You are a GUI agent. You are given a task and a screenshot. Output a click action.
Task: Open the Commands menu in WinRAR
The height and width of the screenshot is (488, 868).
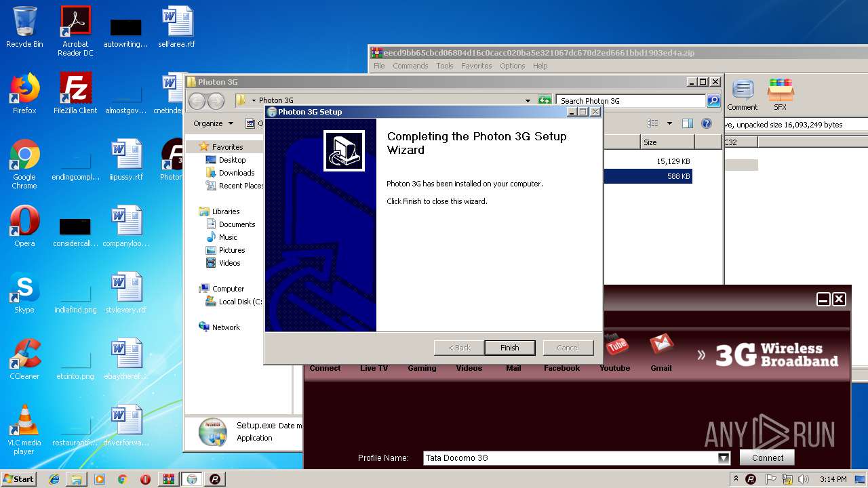click(x=410, y=66)
